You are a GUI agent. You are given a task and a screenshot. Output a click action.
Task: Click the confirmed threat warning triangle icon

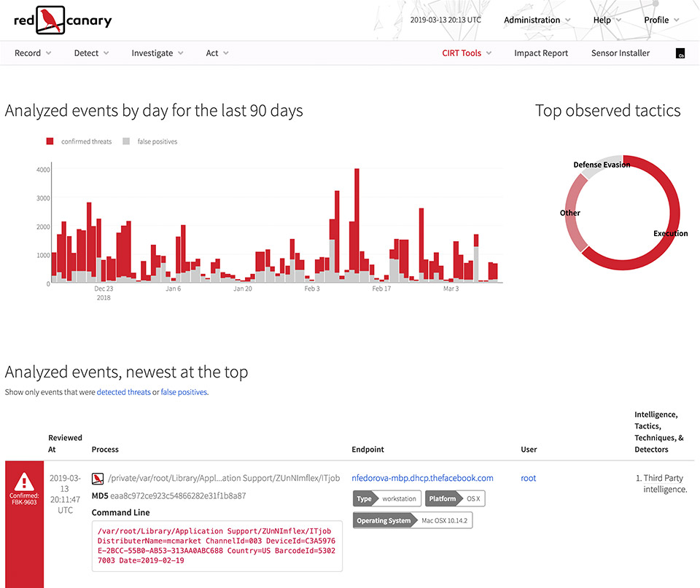(x=24, y=481)
